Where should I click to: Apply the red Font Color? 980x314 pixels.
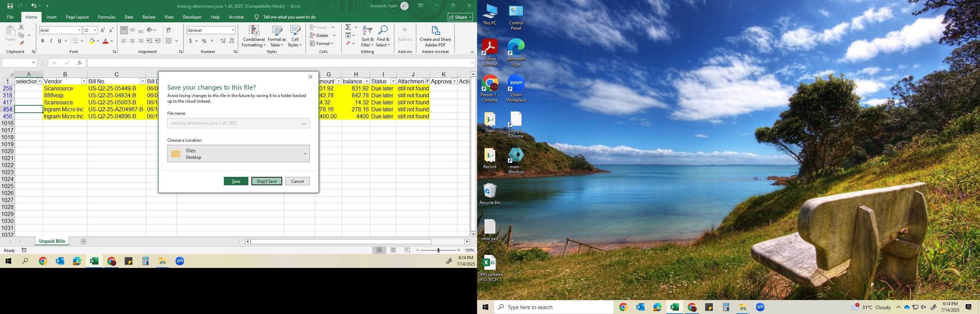pos(105,41)
